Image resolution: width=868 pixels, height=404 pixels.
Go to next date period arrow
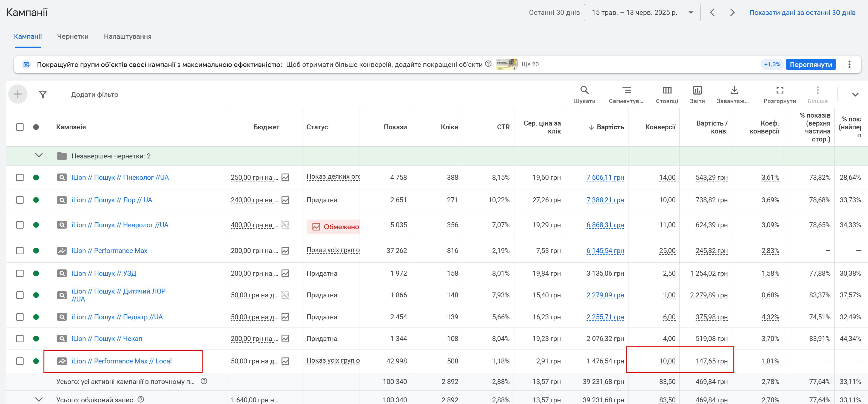[x=732, y=12]
